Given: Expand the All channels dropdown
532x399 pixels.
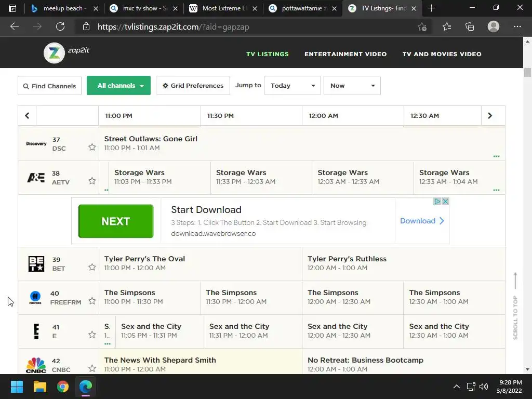Looking at the screenshot, I should 119,86.
